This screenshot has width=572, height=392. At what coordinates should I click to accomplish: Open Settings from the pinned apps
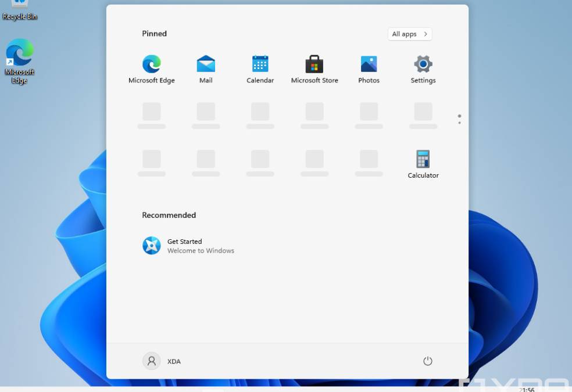(x=423, y=69)
